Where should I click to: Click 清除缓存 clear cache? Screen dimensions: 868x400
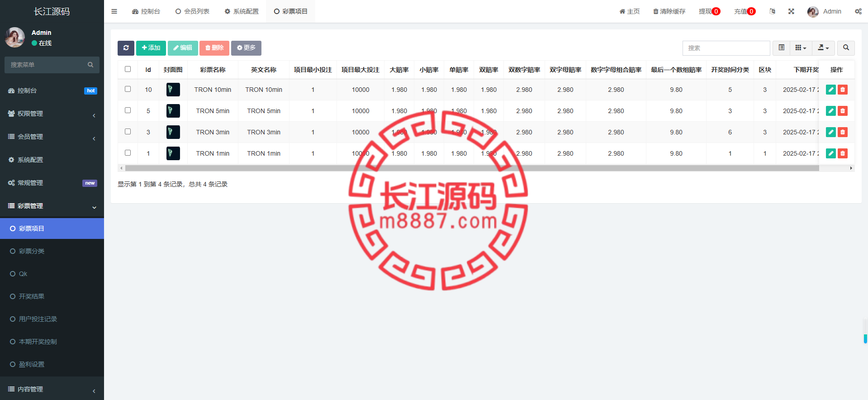(x=669, y=11)
